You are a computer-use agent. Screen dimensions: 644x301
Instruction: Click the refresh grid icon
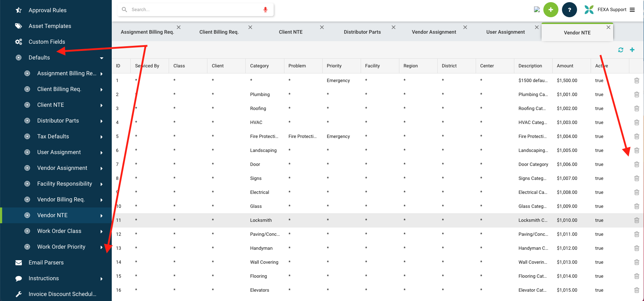[x=621, y=50]
